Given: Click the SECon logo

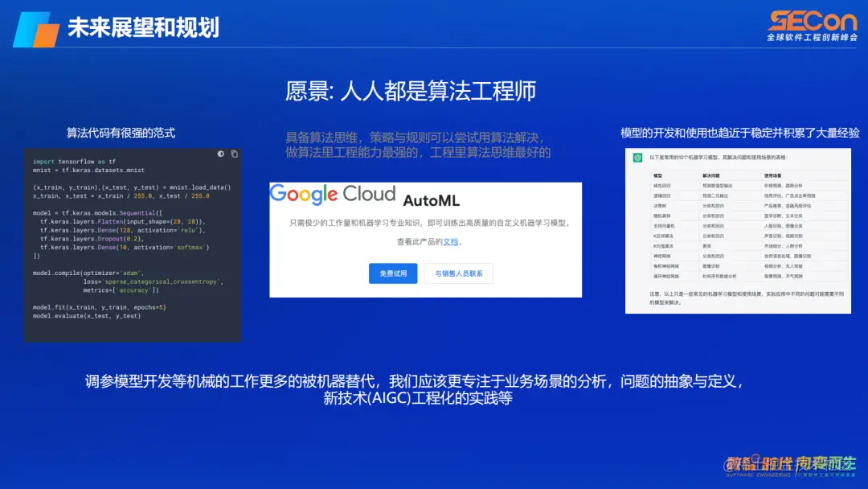Looking at the screenshot, I should [x=812, y=22].
